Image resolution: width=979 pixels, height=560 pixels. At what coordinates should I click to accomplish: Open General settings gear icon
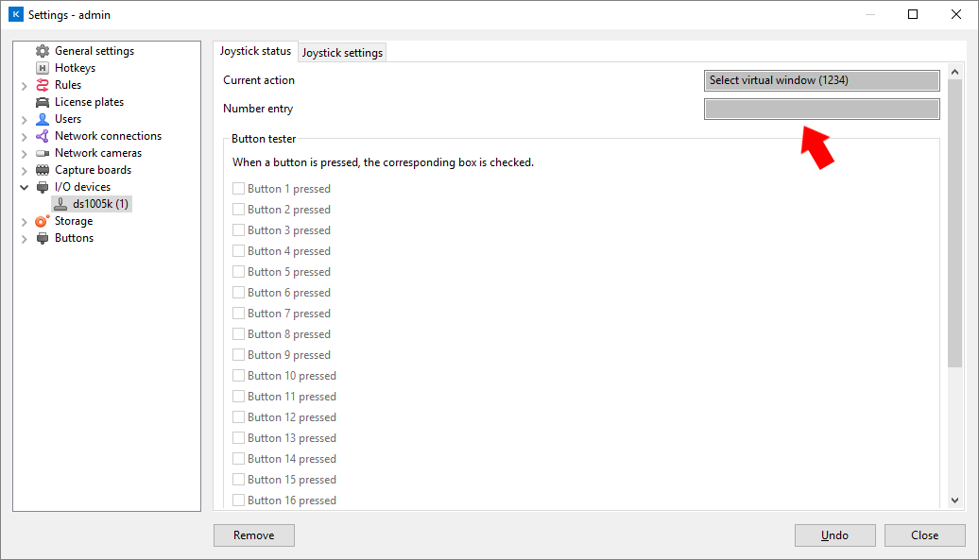pyautogui.click(x=43, y=51)
